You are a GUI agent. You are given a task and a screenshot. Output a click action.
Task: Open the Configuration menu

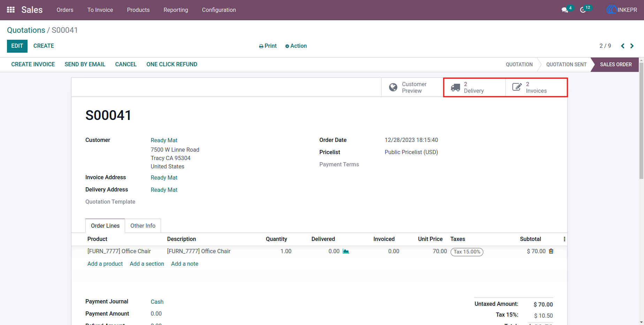click(219, 10)
